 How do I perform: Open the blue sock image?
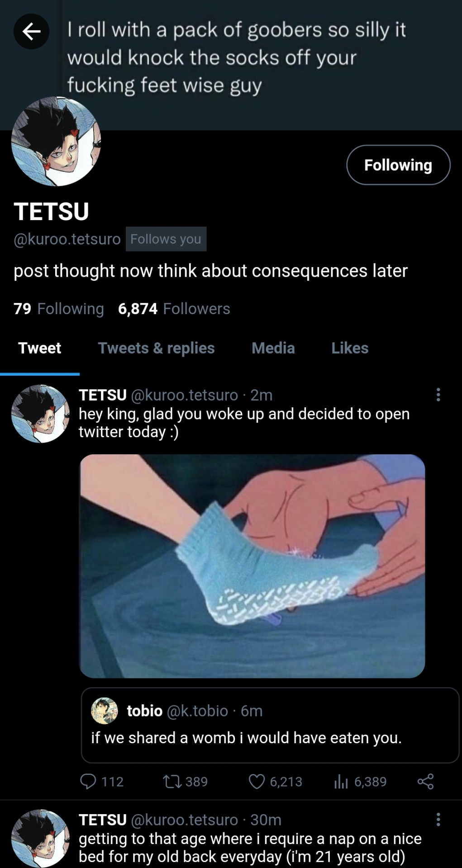point(252,566)
